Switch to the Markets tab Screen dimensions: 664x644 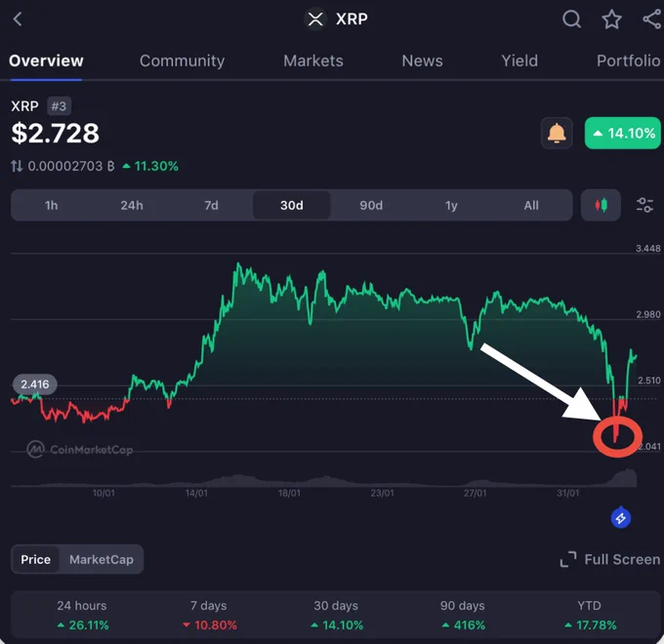pyautogui.click(x=313, y=60)
